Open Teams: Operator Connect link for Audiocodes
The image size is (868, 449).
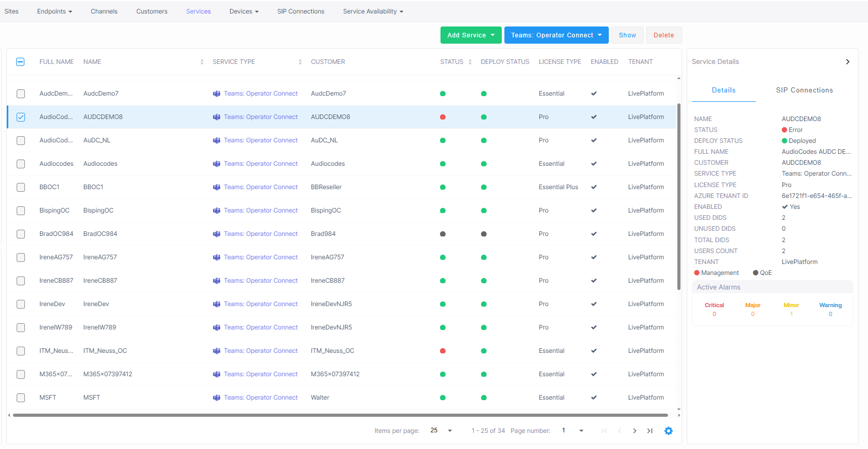pyautogui.click(x=261, y=164)
